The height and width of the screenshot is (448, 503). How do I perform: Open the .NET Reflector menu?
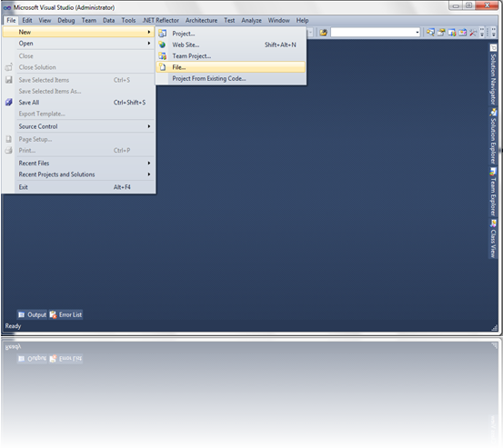click(x=161, y=20)
